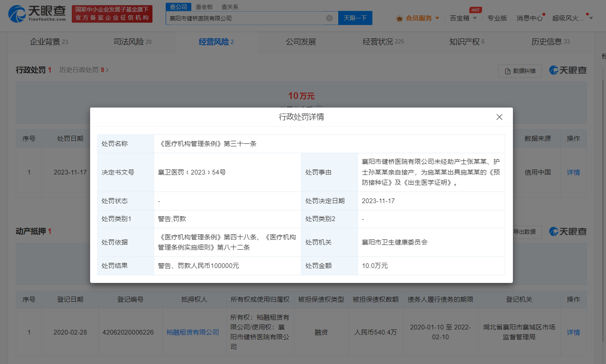This screenshot has width=606, height=364.
Task: Click the 人民币540.4万 amount cell
Action: 375,332
